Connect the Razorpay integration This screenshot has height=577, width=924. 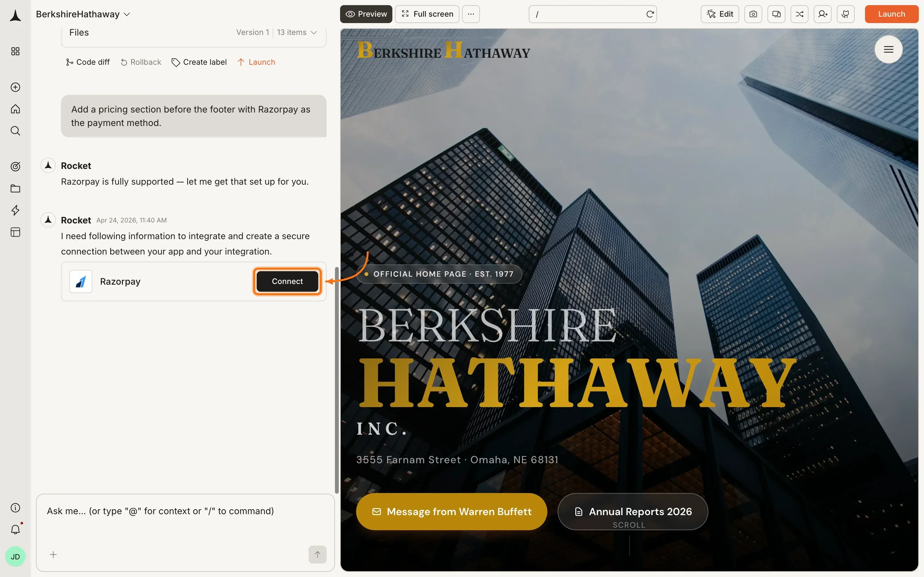287,281
